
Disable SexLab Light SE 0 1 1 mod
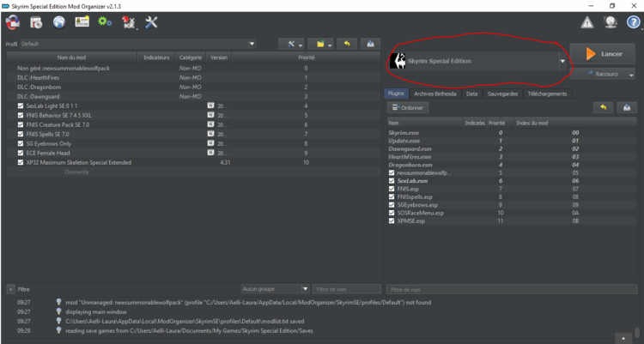click(x=21, y=106)
